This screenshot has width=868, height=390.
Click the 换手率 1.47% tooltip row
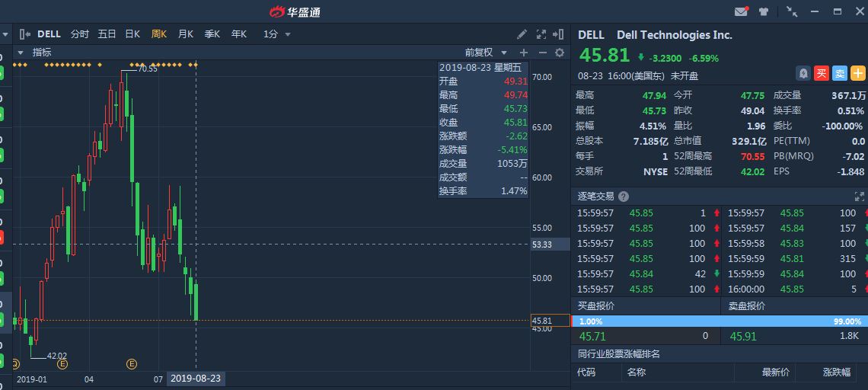[x=483, y=191]
